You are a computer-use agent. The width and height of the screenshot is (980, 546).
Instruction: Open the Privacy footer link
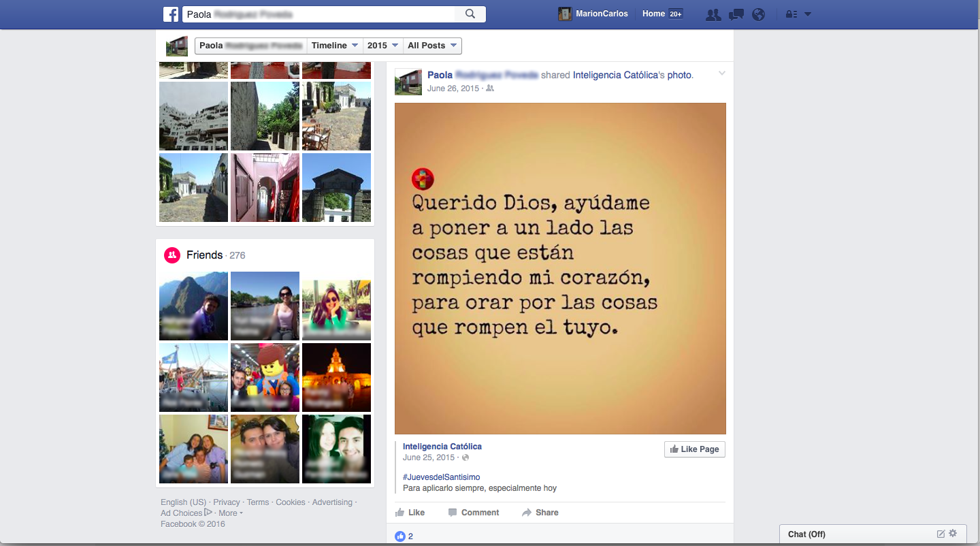(227, 502)
